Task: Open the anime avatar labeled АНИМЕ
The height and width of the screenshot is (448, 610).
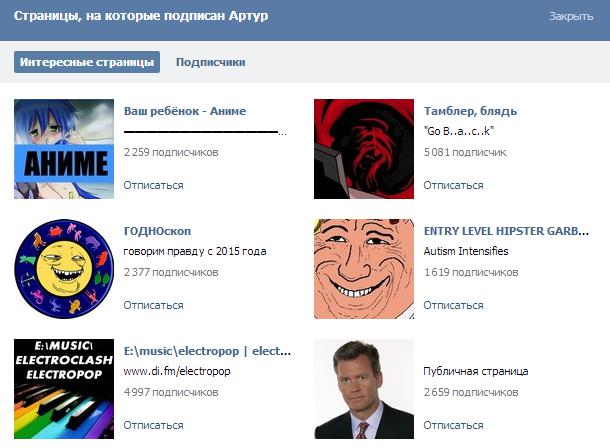Action: pos(64,149)
